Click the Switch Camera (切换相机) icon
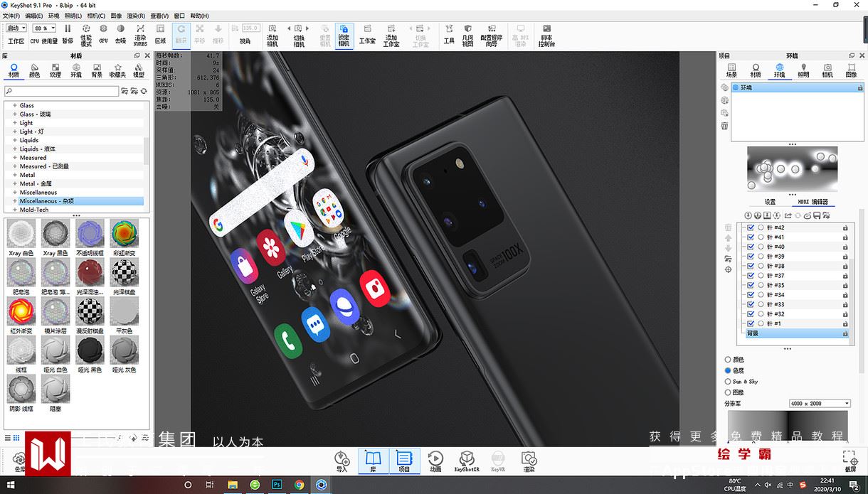Screen dimensions: 868x494 pos(299,36)
